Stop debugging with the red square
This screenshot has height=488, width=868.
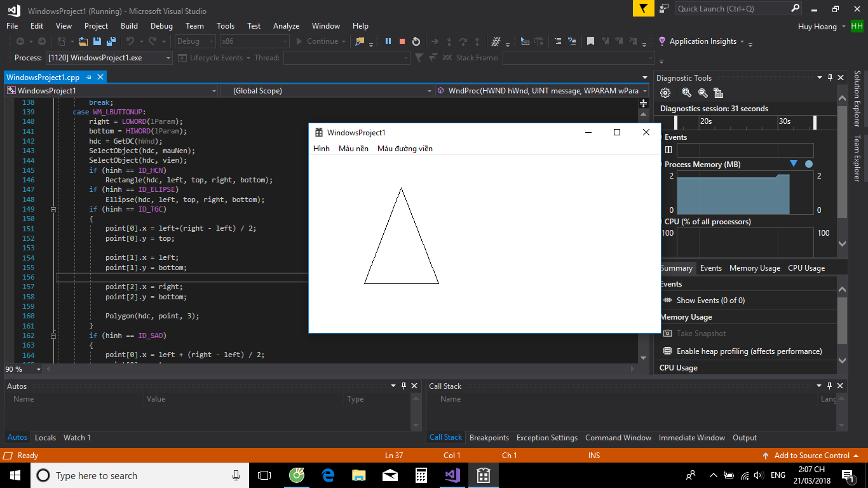click(402, 41)
